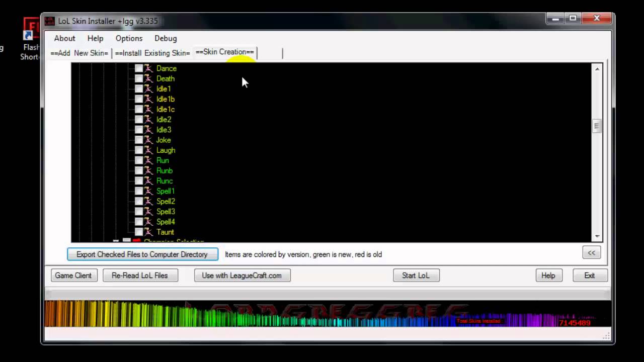The width and height of the screenshot is (644, 362).
Task: Click the animation icon beside Dance
Action: [x=148, y=68]
